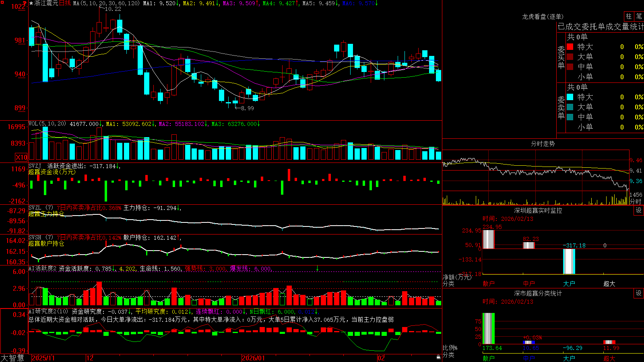The width and height of the screenshot is (644, 362).
Task: Click the 173.64 散户 ratio bar
Action: 489,329
